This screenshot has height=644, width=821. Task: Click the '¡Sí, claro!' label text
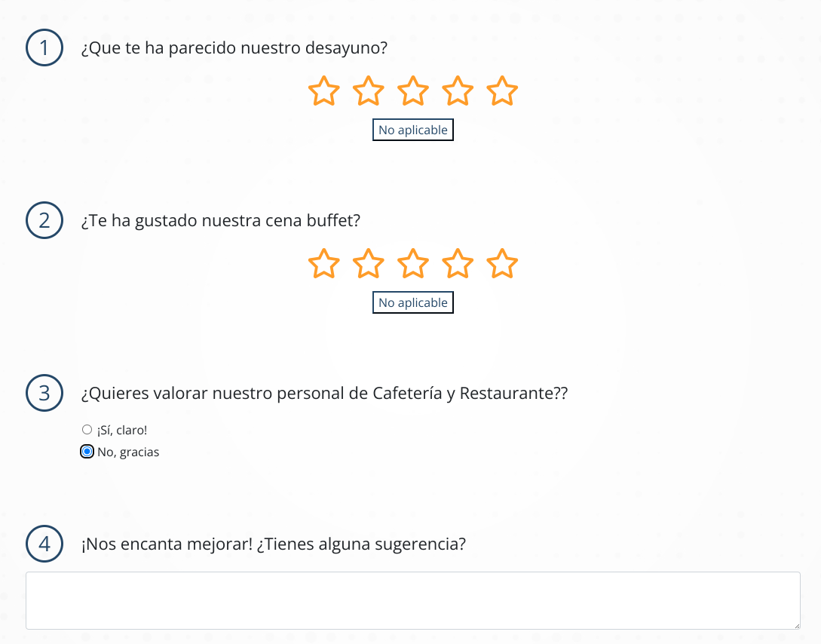point(122,431)
